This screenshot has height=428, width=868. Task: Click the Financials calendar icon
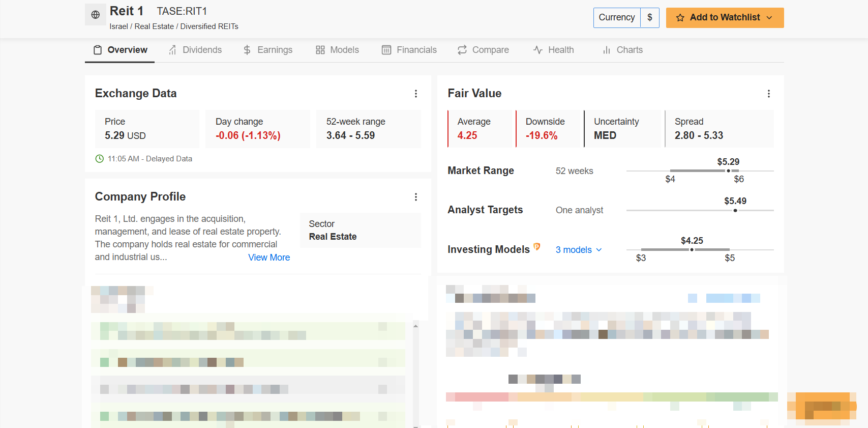tap(386, 50)
